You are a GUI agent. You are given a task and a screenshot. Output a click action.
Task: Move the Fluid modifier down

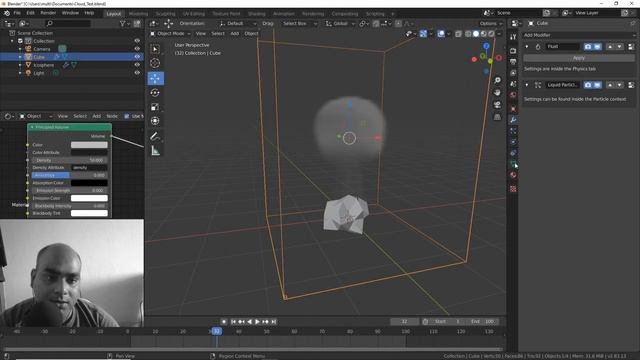[x=620, y=47]
